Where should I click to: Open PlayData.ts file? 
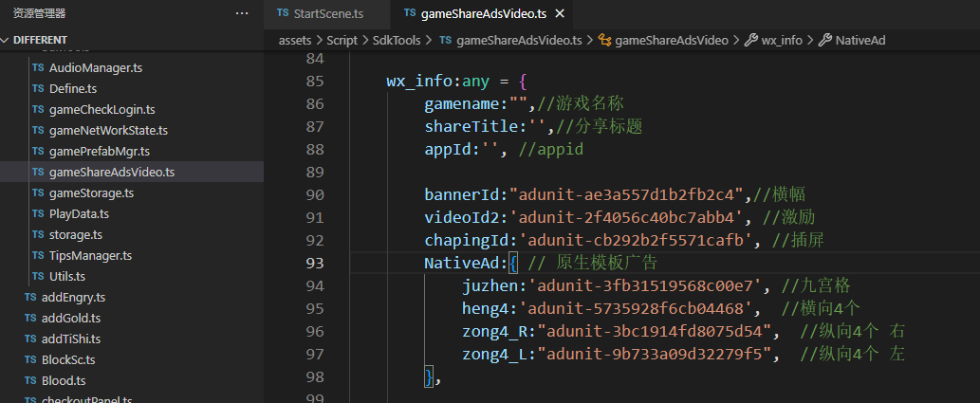click(79, 213)
